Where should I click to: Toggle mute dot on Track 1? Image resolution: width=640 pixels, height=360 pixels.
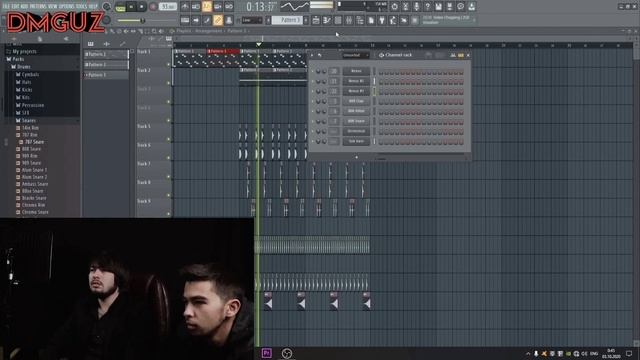pos(169,64)
